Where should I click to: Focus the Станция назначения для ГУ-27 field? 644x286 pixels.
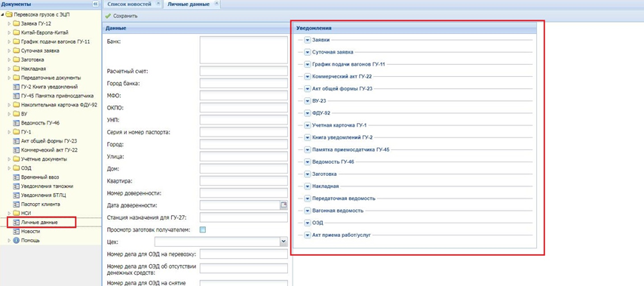coord(244,217)
